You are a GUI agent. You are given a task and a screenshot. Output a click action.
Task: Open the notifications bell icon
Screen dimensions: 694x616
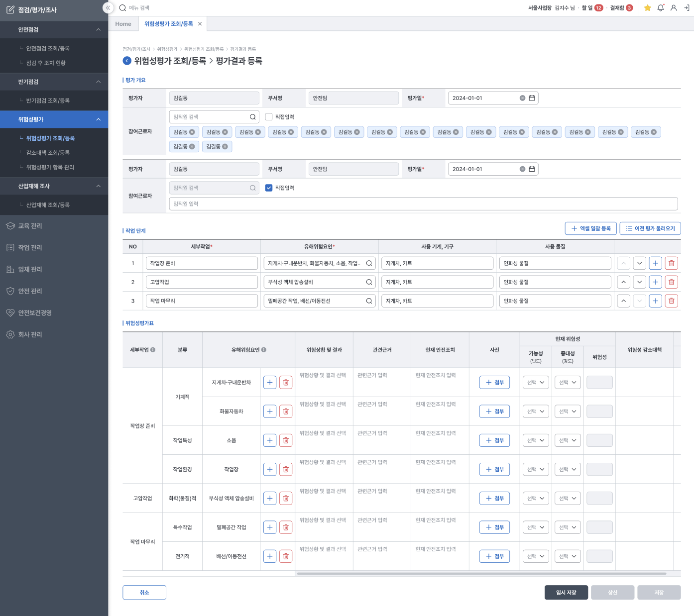(661, 8)
